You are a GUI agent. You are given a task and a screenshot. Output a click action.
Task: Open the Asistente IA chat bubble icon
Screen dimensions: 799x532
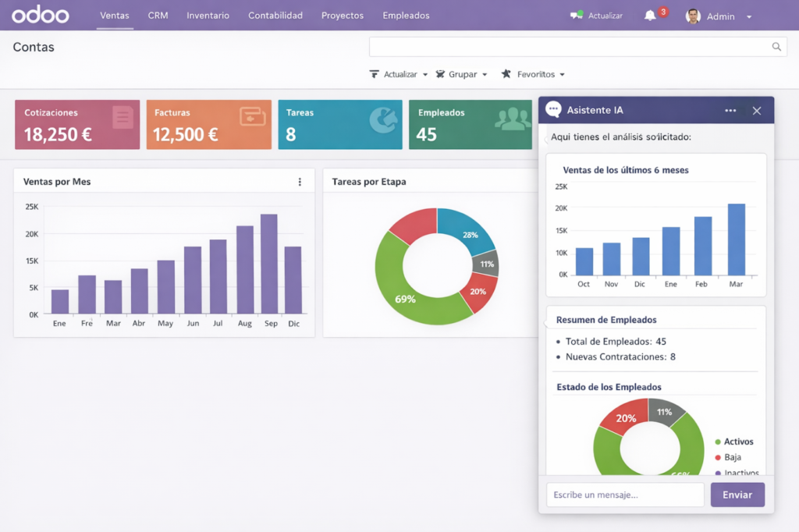pos(554,109)
